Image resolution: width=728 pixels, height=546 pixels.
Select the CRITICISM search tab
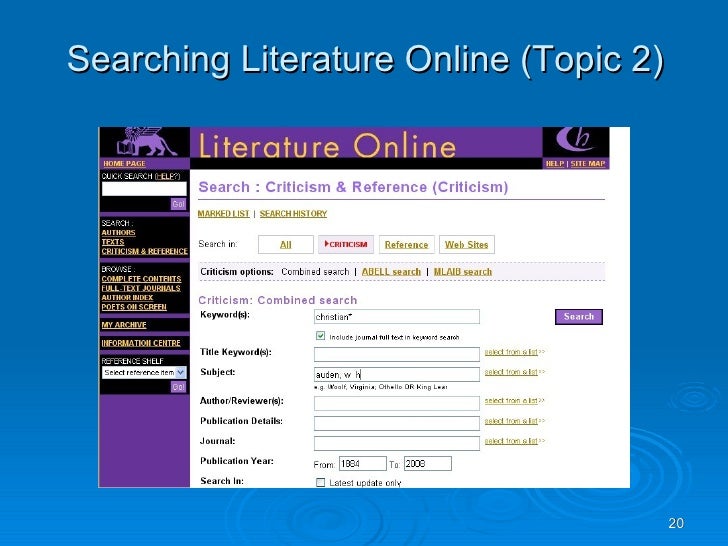click(346, 244)
